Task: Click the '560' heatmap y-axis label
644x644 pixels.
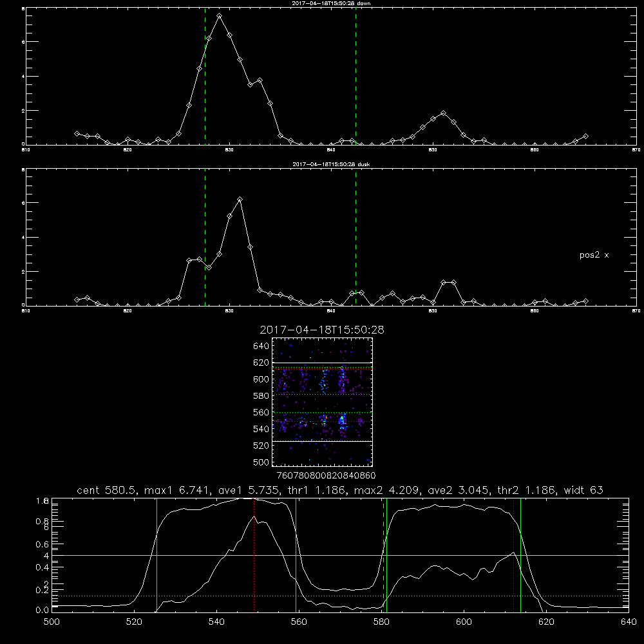Action: [261, 412]
